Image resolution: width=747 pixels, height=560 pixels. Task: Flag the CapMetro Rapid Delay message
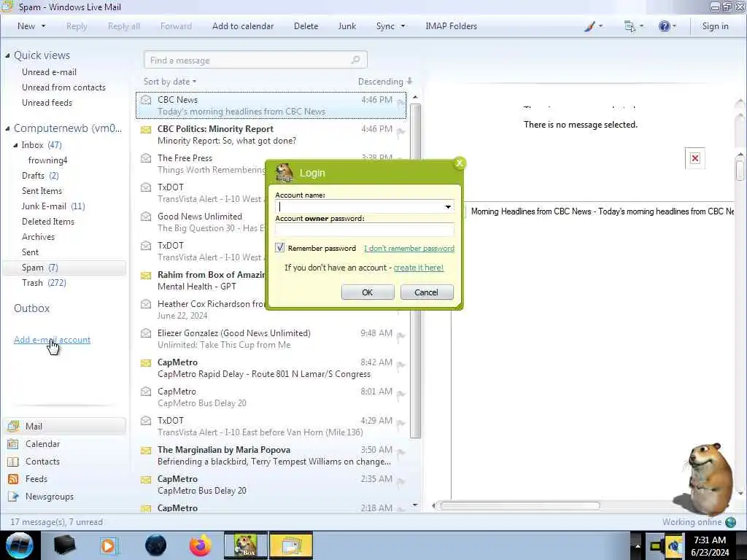click(x=401, y=366)
